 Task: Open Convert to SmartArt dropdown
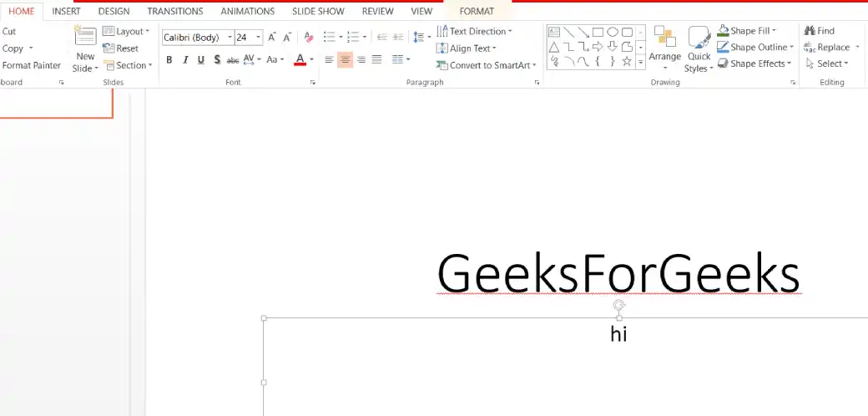pos(486,65)
